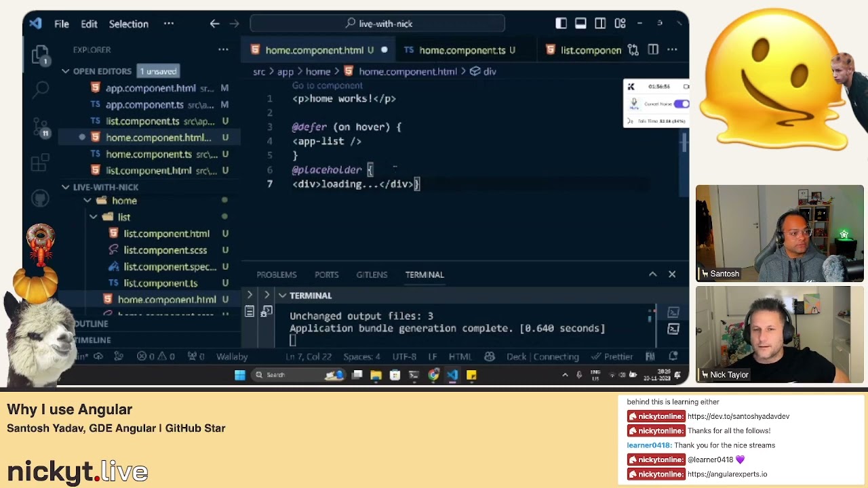Open the Edit menu

(89, 24)
